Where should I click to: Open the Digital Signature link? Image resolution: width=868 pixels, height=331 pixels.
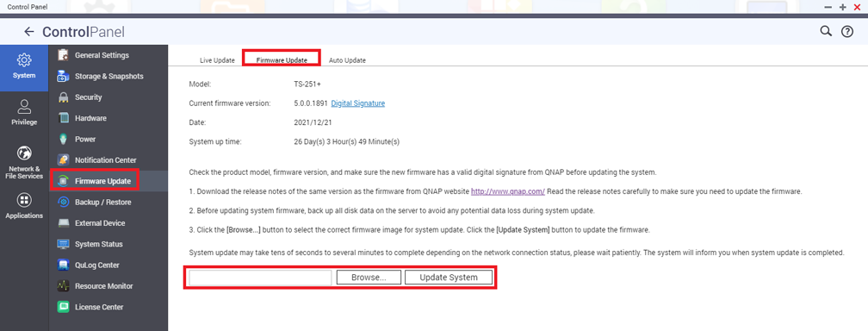click(x=357, y=103)
